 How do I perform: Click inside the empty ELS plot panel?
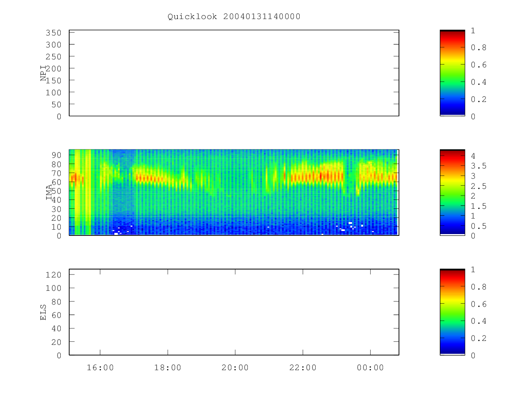(x=234, y=312)
